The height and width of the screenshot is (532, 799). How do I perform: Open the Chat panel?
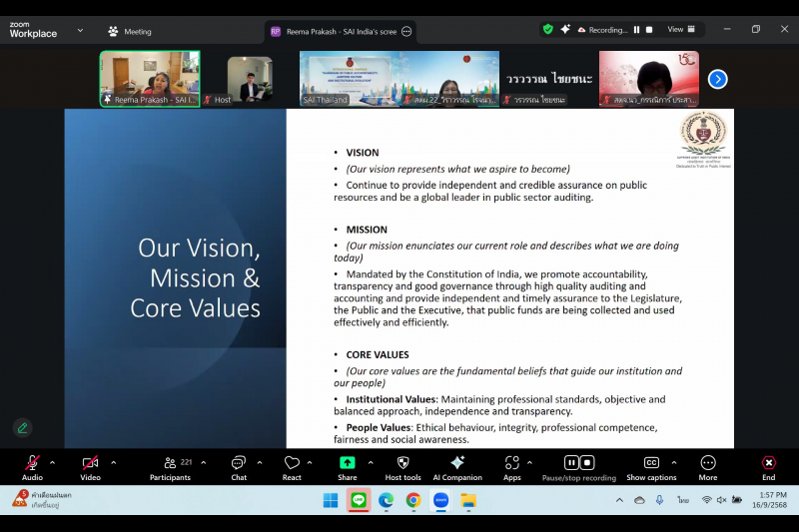coord(239,463)
